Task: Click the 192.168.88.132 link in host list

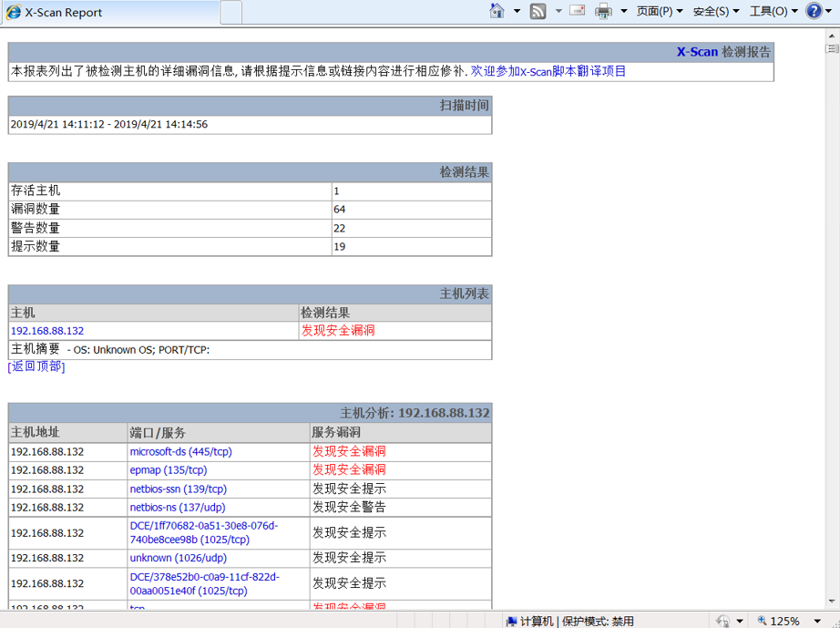Action: click(47, 331)
